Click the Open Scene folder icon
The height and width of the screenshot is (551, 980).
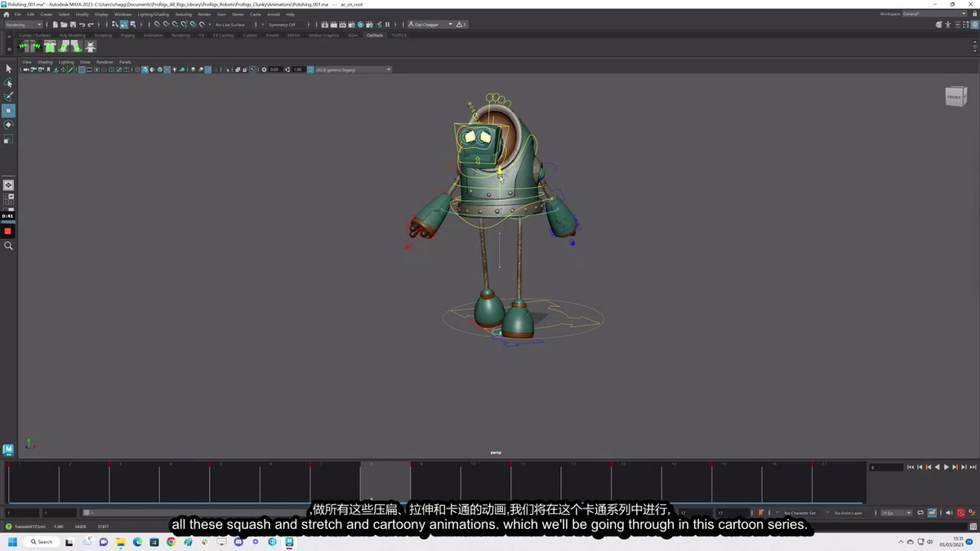(x=63, y=24)
